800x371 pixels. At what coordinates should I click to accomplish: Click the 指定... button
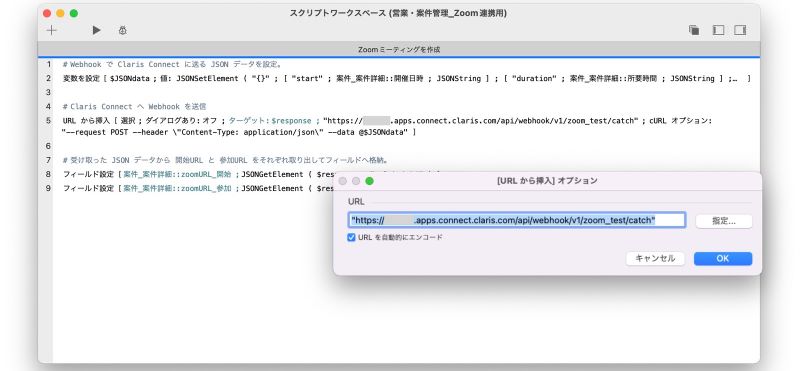pyautogui.click(x=723, y=221)
